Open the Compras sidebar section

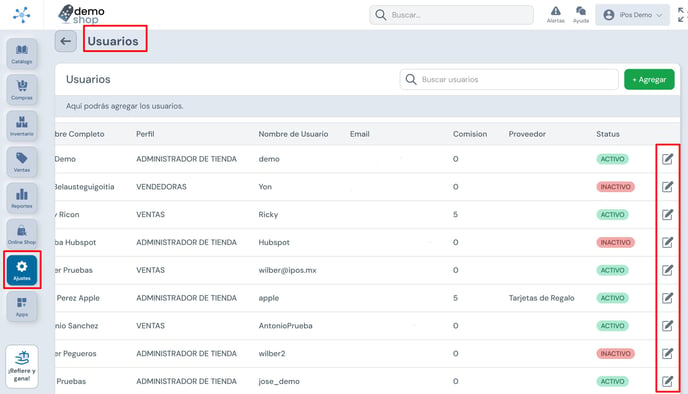(22, 90)
